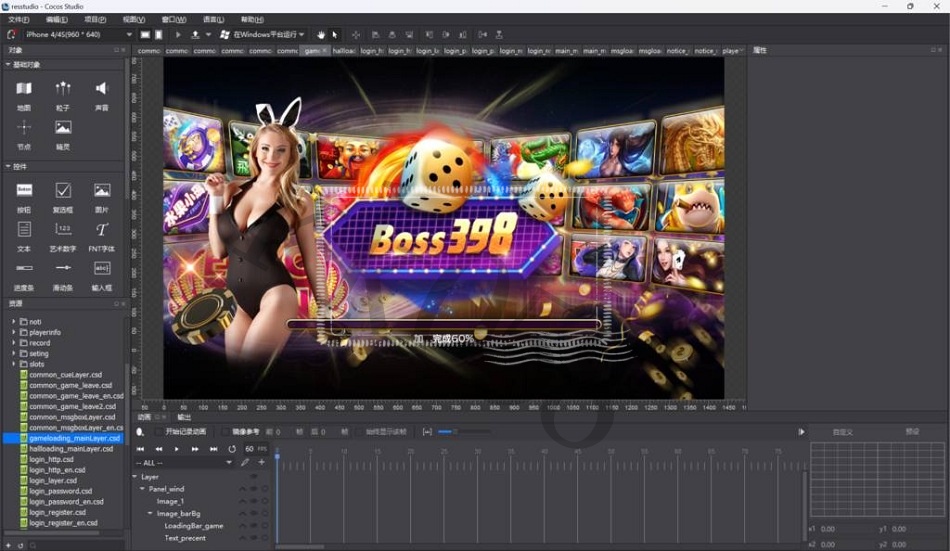The width and height of the screenshot is (950, 551).
Task: Click the red refresh icon beside device selector
Action: (11, 35)
